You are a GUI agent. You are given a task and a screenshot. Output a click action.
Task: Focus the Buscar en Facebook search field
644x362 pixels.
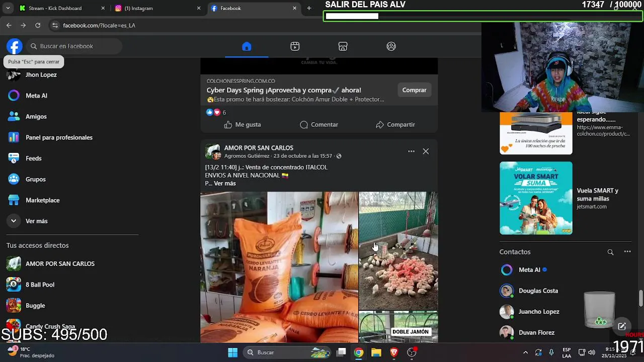pyautogui.click(x=74, y=46)
